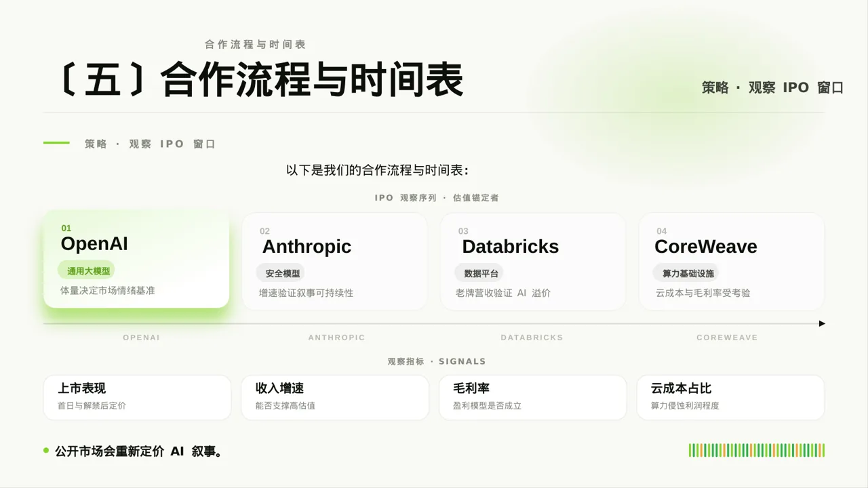Screen dimensions: 868x488
Task: Click the sentence 以下是我们的合作流程与时间表:
Action: pos(378,170)
